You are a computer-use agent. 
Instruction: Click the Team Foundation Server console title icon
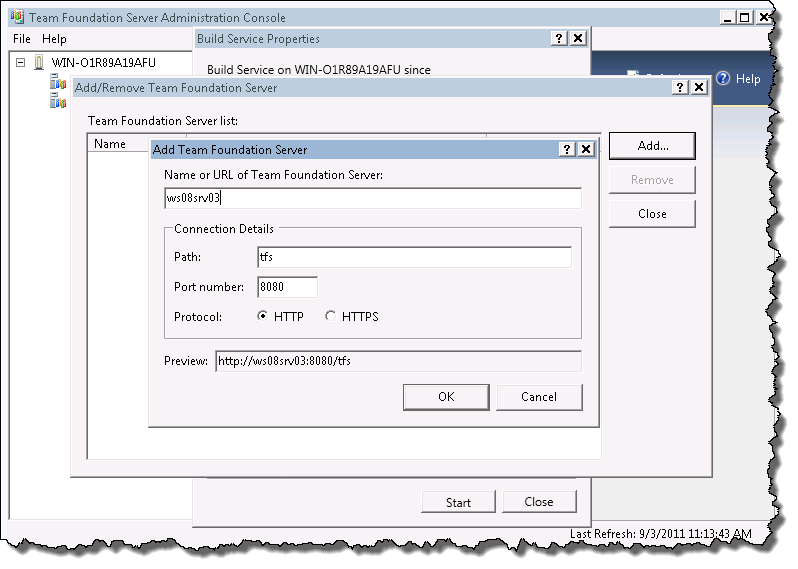[x=17, y=17]
